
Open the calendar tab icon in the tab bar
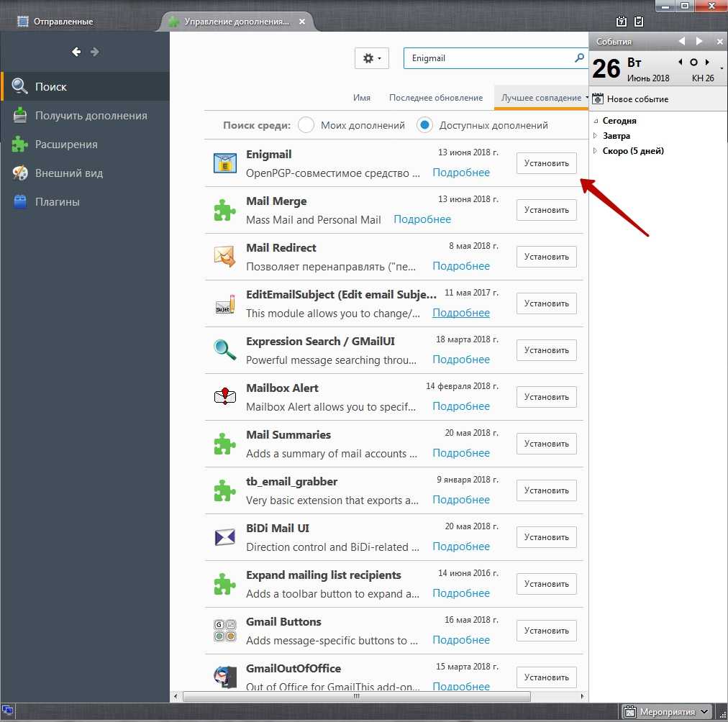[x=622, y=22]
